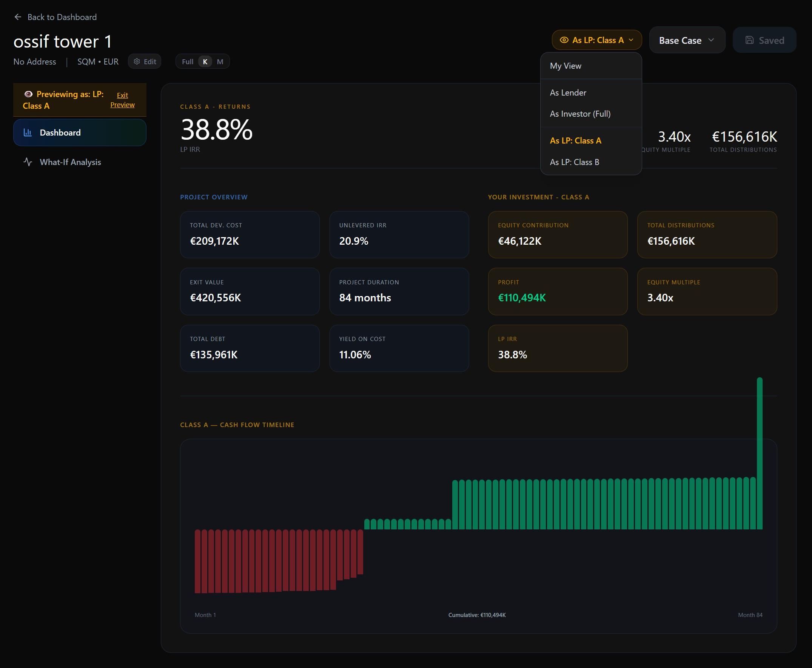Choose My View in the dropdown menu
This screenshot has height=668, width=812.
565,66
